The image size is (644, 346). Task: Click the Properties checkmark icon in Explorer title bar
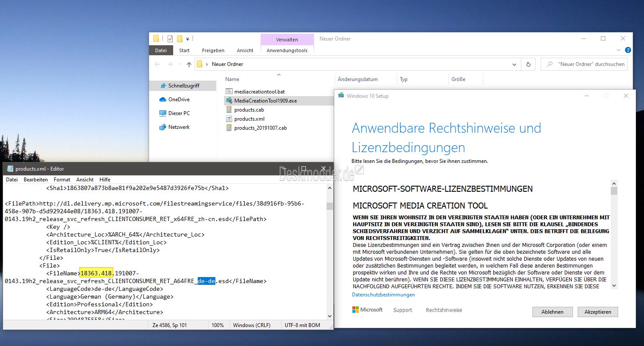pyautogui.click(x=170, y=39)
